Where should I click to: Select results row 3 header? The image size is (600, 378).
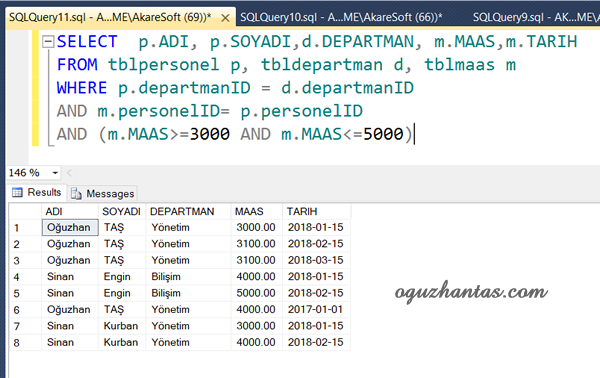point(25,261)
